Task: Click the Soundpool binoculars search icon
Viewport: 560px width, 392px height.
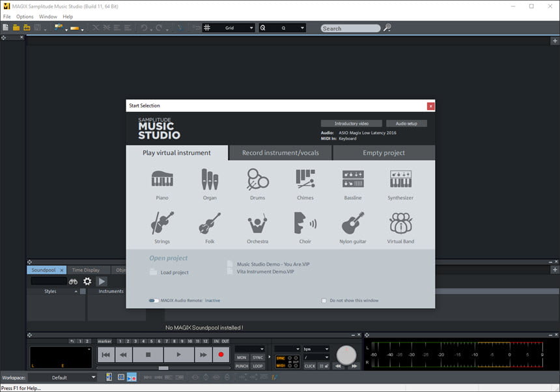Action: tap(73, 282)
